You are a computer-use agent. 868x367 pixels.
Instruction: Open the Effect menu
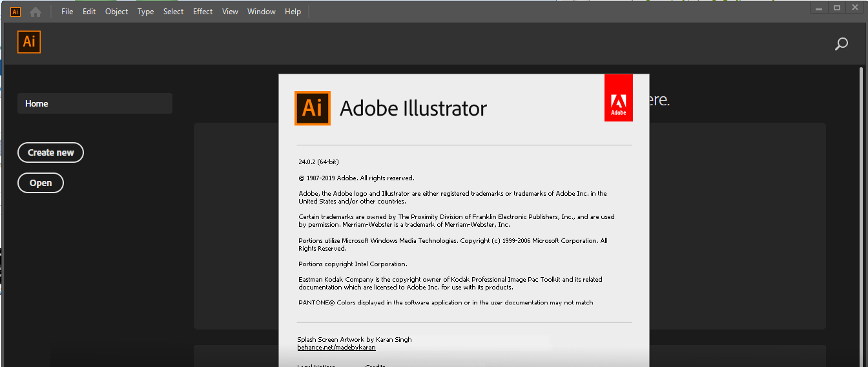click(203, 12)
